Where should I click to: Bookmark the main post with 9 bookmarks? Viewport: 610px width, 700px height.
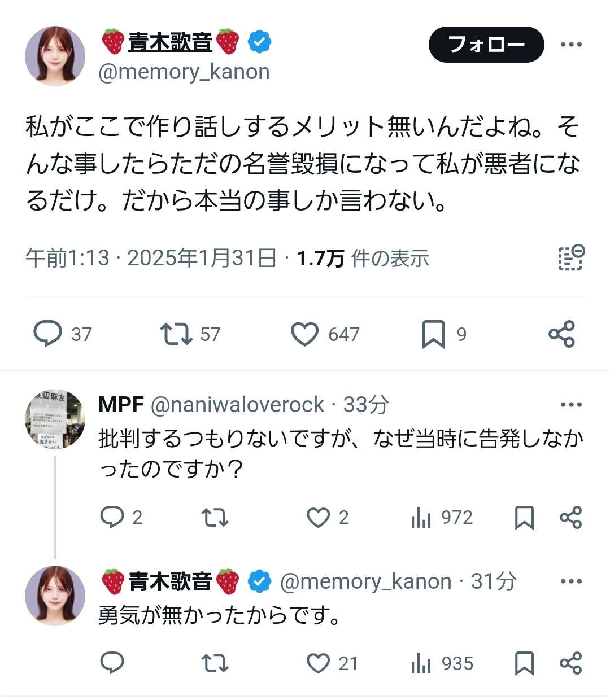point(433,334)
